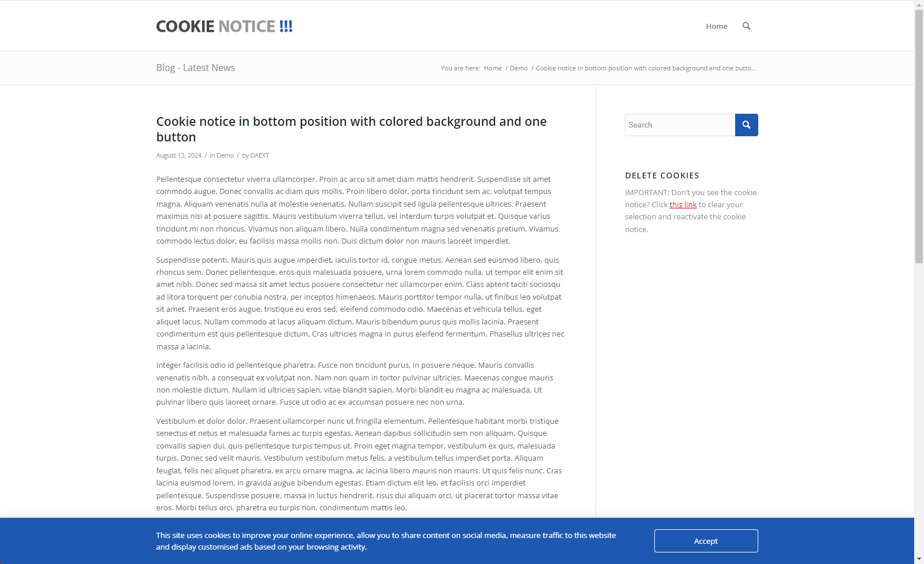Click the 'Blog - Latest News' heading

(x=195, y=68)
